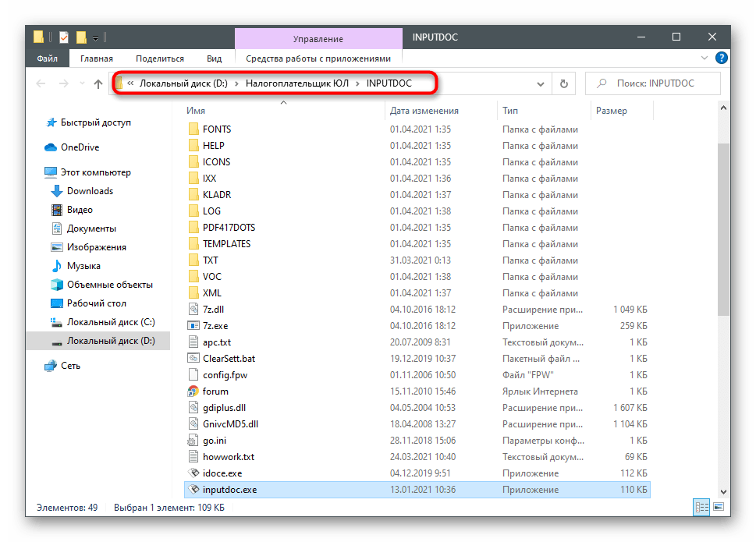Open recent locations dropdown arrow
This screenshot has height=542, width=756.
(x=82, y=83)
